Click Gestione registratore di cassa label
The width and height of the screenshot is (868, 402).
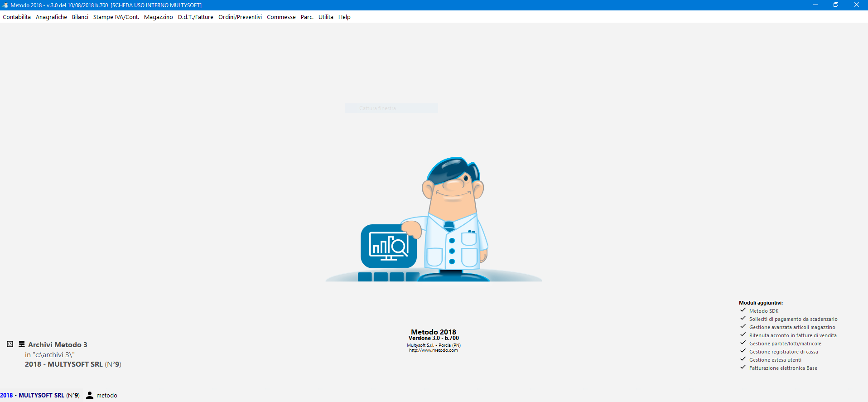point(784,352)
